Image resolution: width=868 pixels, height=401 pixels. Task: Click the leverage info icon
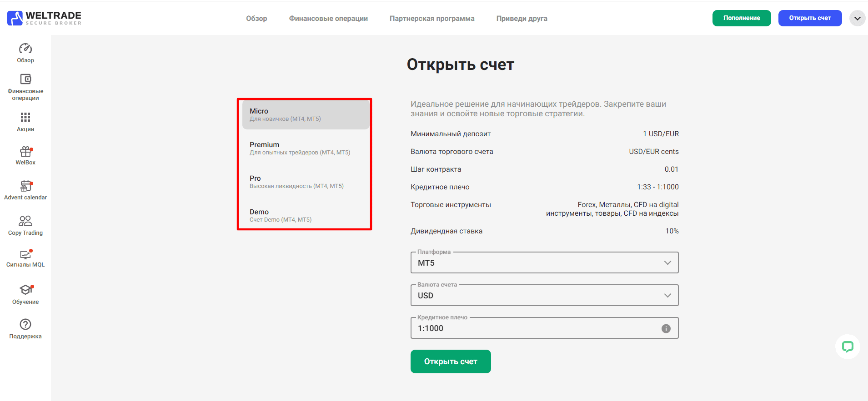point(666,328)
